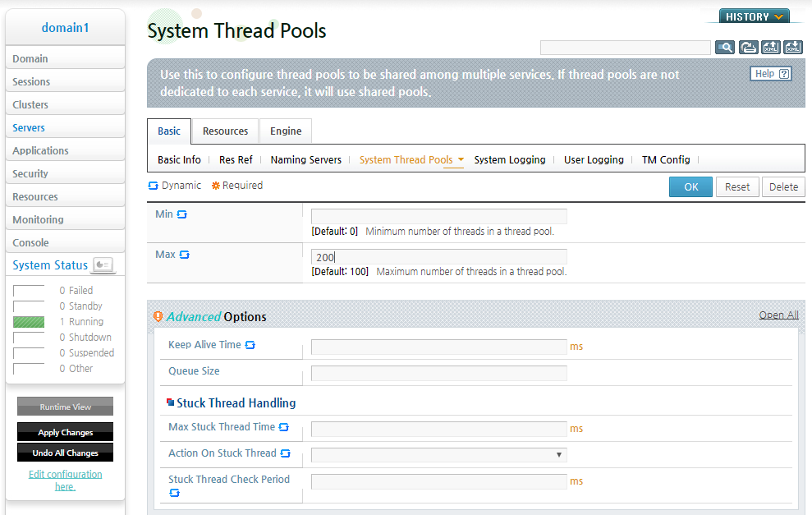Click the XML upload icon
812x515 pixels.
[771, 48]
